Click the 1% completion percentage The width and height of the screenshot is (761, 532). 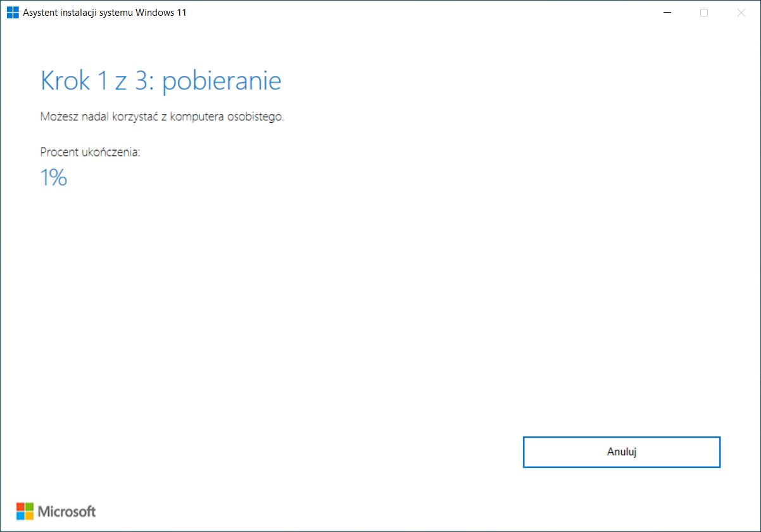[54, 178]
